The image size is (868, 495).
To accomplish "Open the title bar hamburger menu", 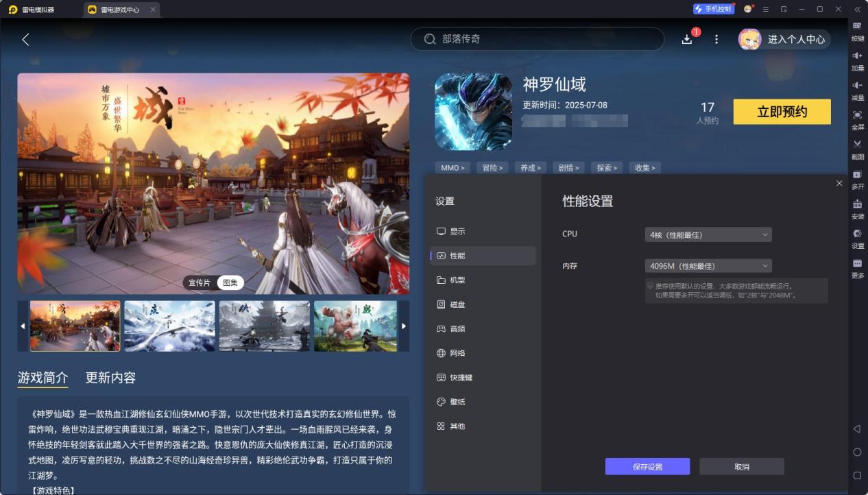I will 766,9.
